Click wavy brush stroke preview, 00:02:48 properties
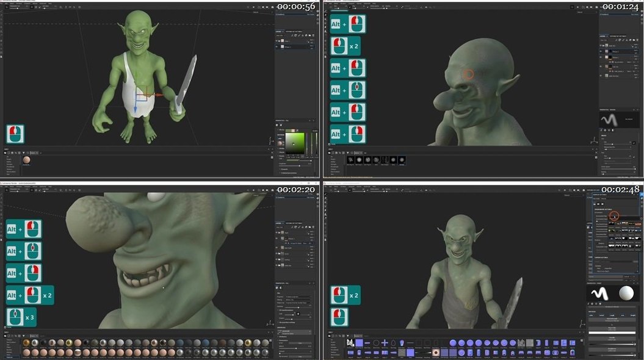The width and height of the screenshot is (644, 360). 599,293
